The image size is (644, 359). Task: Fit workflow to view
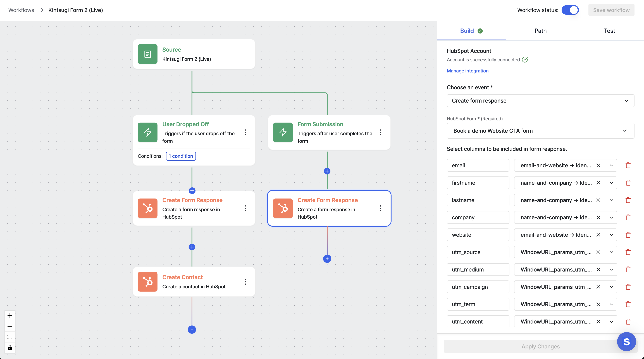(x=10, y=337)
